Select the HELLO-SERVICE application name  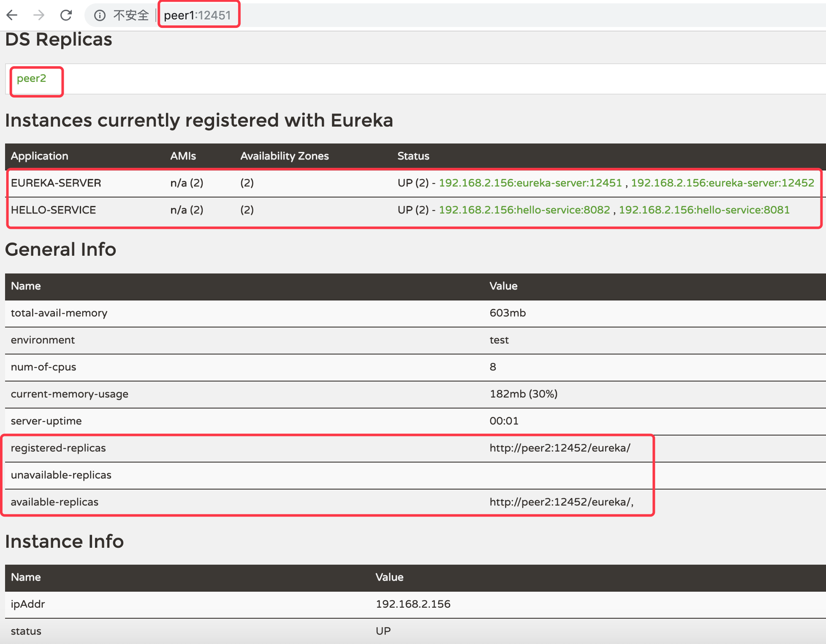point(53,210)
